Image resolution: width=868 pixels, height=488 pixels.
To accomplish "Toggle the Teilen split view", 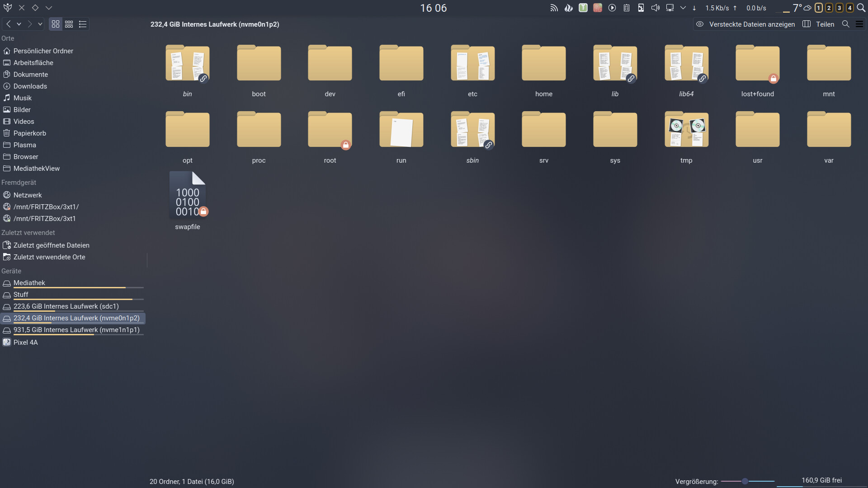I will click(819, 24).
